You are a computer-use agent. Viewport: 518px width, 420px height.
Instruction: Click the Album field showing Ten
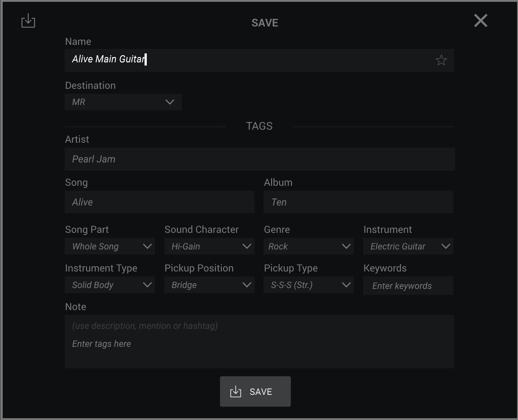pyautogui.click(x=359, y=202)
